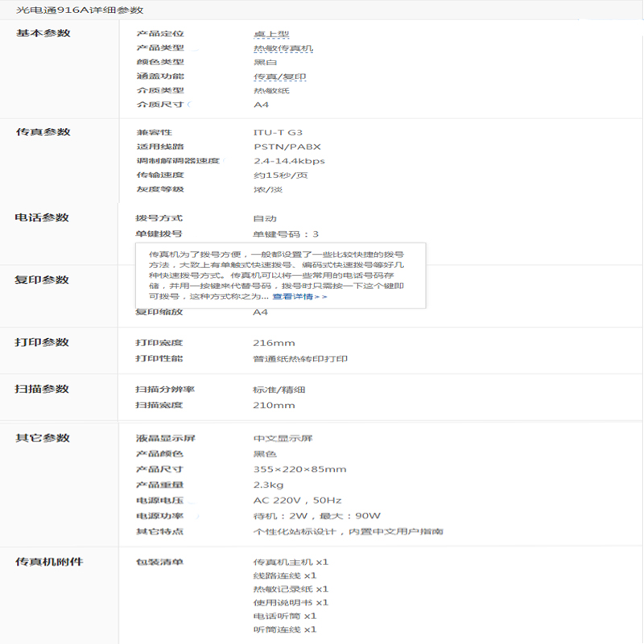The width and height of the screenshot is (644, 644).
Task: Click the 复印缩放 label
Action: (x=159, y=312)
